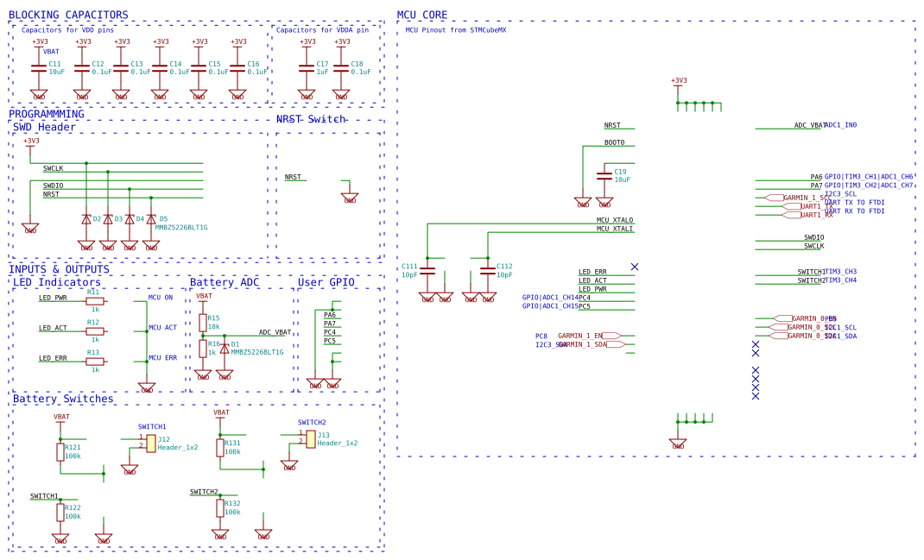This screenshot has width=924, height=560.
Task: Select the BLOCKING CAPACITORS section title
Action: [x=68, y=15]
